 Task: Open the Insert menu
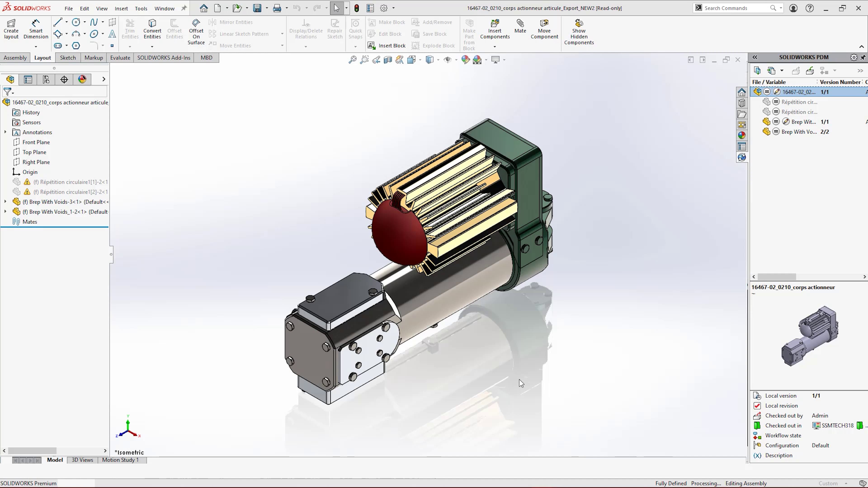pyautogui.click(x=121, y=8)
